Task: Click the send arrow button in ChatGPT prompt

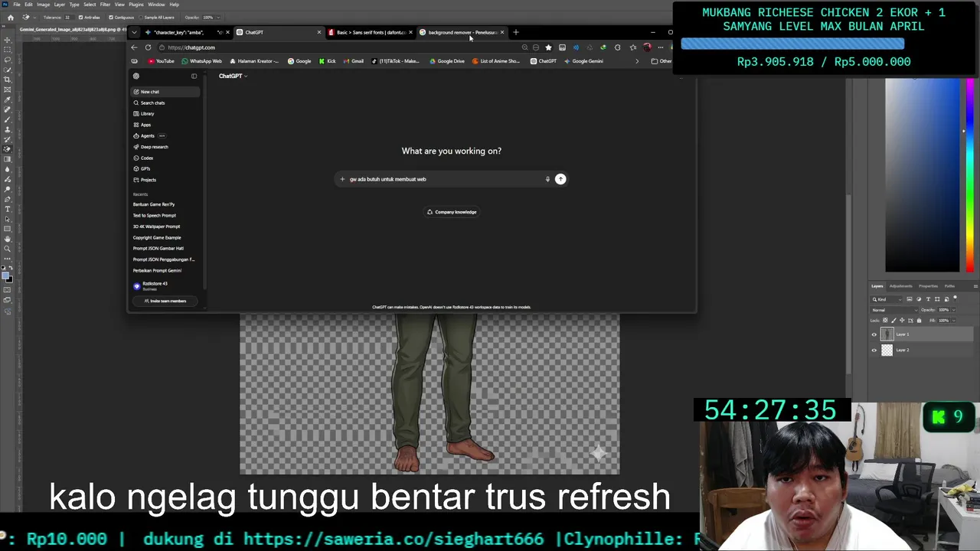Action: (560, 179)
